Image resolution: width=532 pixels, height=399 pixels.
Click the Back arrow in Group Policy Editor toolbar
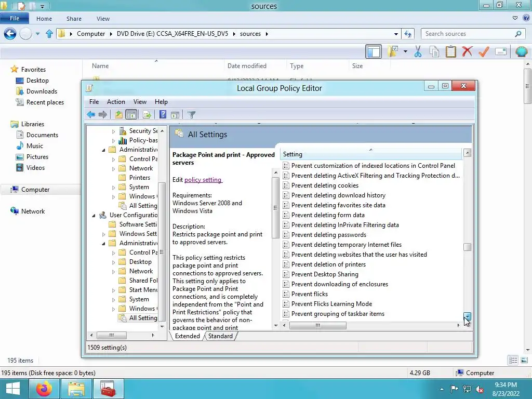(x=91, y=115)
